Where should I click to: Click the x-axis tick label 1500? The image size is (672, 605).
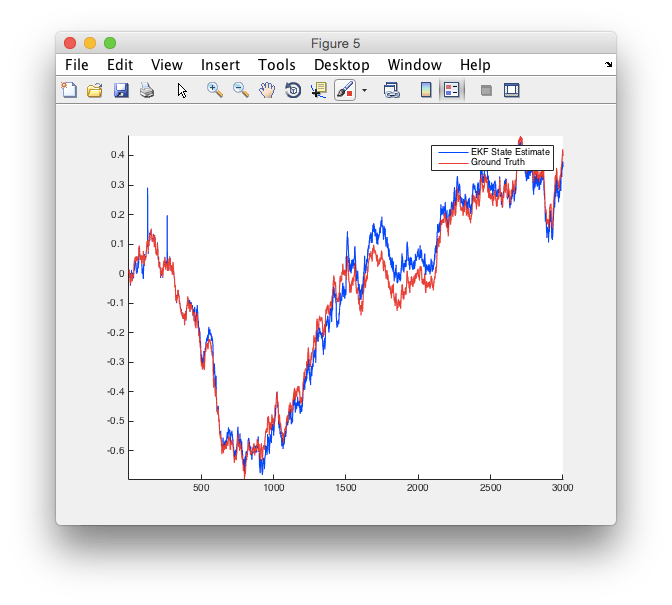click(x=345, y=488)
